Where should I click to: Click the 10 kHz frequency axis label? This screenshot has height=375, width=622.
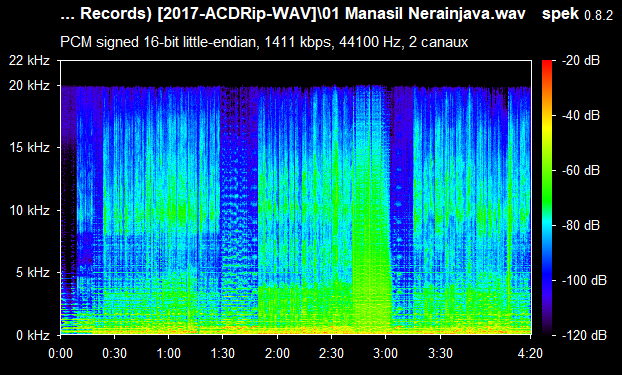pos(29,210)
